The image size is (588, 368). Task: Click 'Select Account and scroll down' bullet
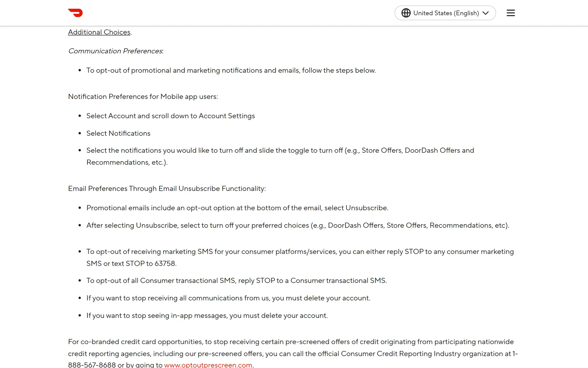point(171,116)
